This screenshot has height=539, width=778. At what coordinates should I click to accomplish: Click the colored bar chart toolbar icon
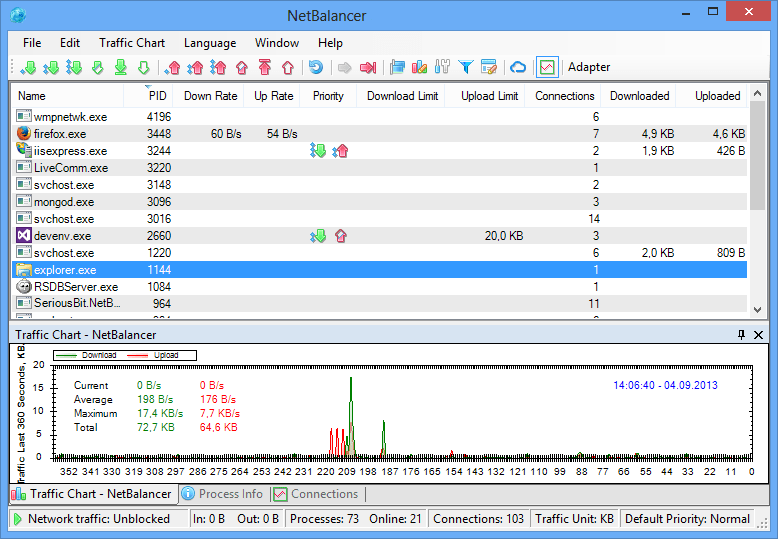coord(419,67)
